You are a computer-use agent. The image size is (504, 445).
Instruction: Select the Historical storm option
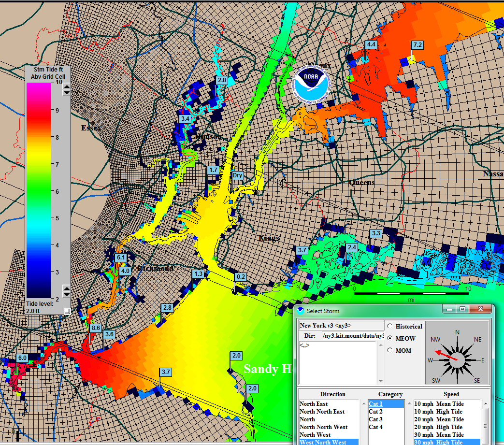click(390, 326)
